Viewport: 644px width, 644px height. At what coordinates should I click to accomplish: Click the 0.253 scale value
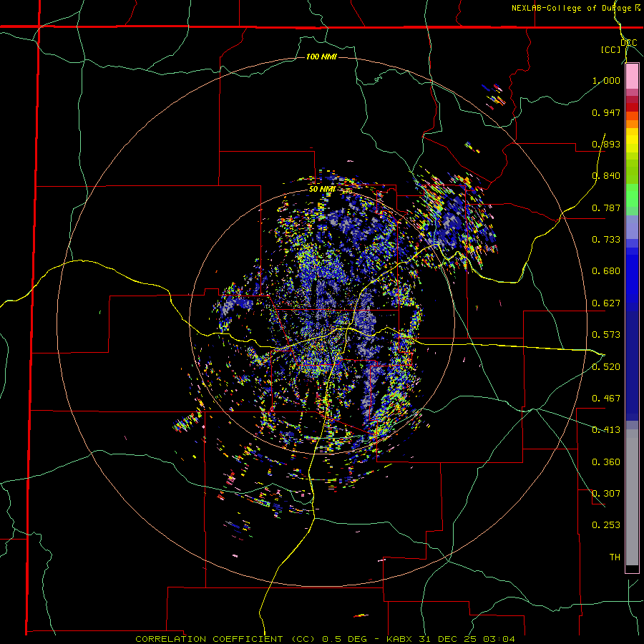[606, 525]
